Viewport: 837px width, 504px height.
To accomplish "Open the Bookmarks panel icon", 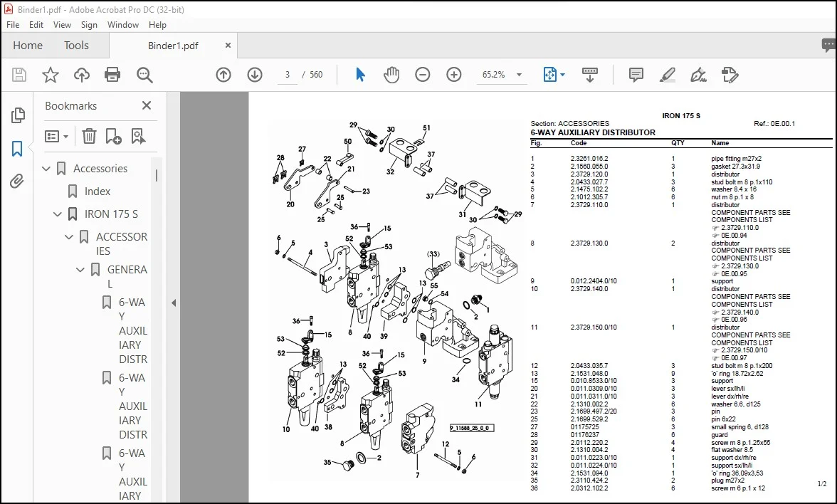I will [x=17, y=148].
